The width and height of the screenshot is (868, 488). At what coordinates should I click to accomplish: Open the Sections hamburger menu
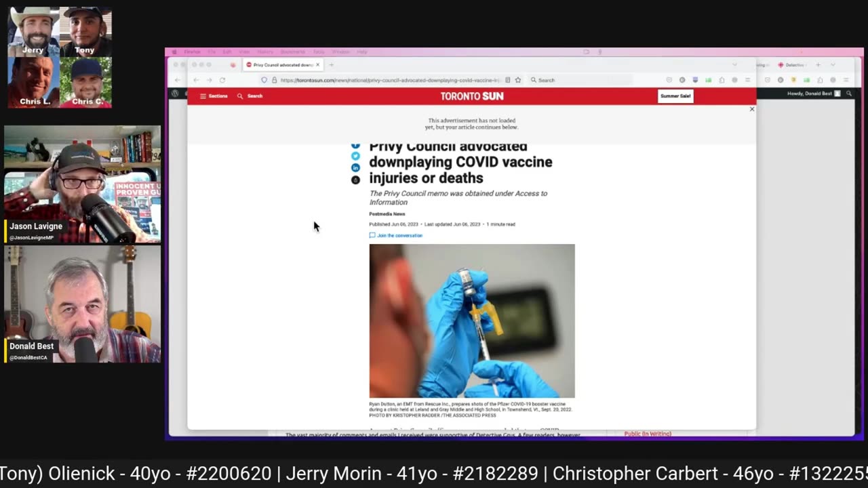213,96
